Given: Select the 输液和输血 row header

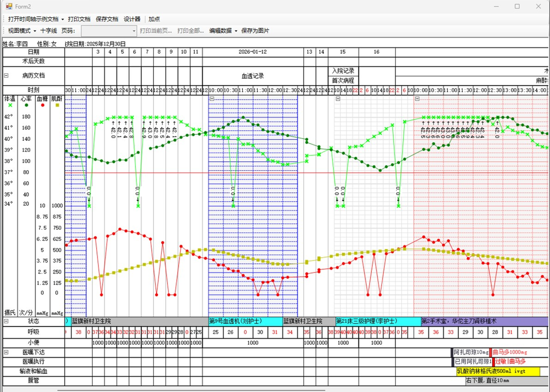Looking at the screenshot, I should [34, 371].
